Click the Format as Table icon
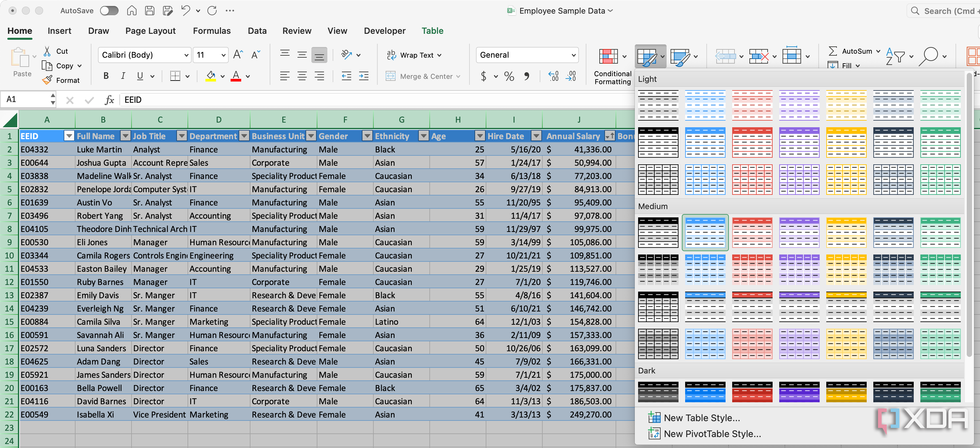Screen dimensions: 980x448 click(646, 56)
